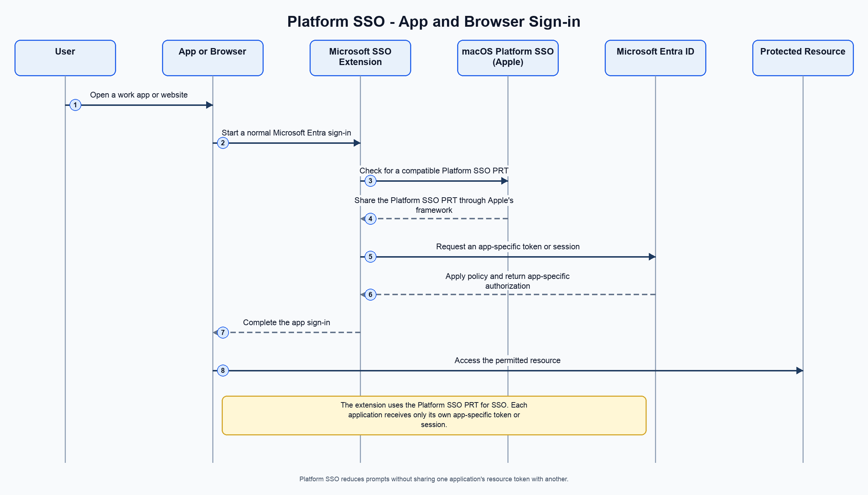Click the macOS Platform SSO (Apple) box

click(x=508, y=58)
